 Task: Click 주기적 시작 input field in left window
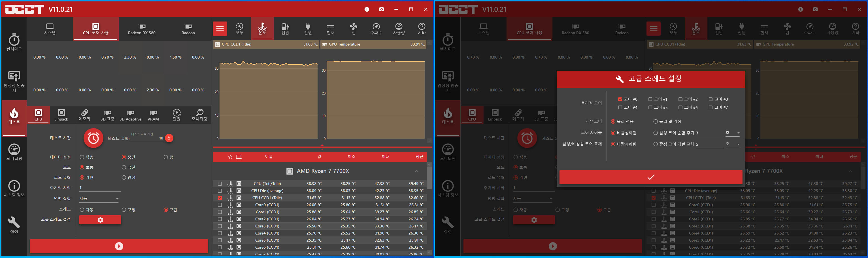(x=100, y=188)
